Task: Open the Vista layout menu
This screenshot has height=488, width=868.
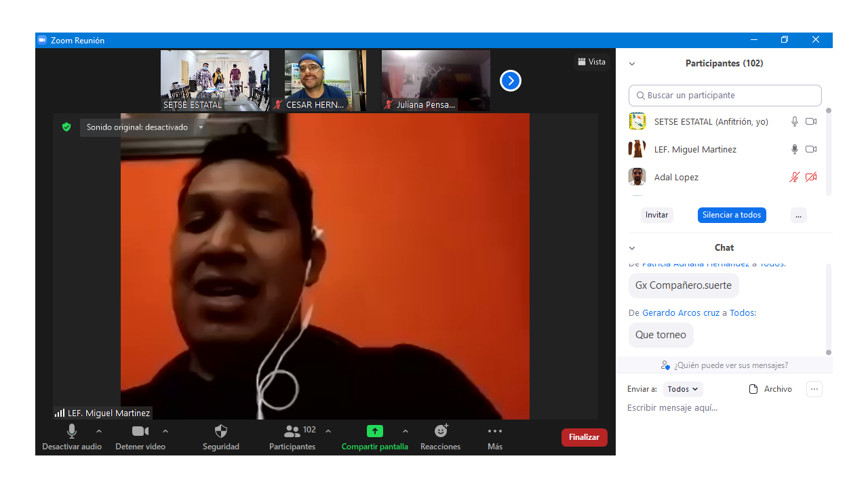Action: click(591, 62)
